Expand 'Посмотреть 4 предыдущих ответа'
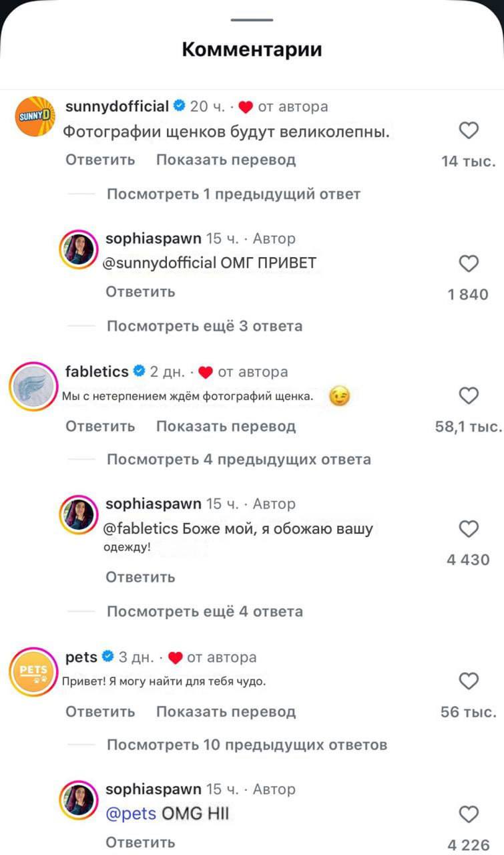The height and width of the screenshot is (855, 504). coord(238,460)
